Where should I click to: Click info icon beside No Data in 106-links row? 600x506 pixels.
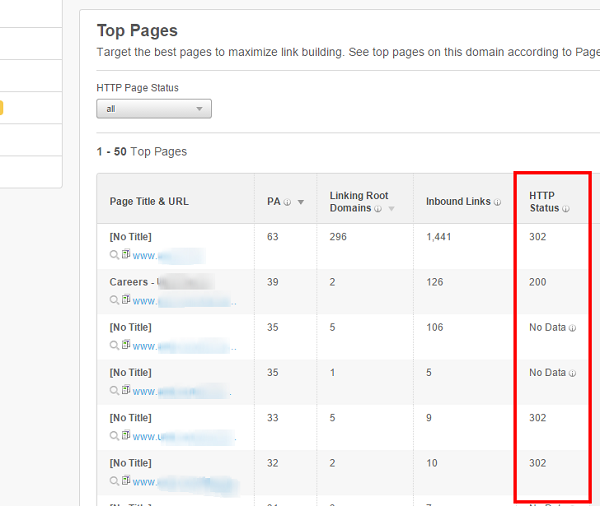(572, 328)
